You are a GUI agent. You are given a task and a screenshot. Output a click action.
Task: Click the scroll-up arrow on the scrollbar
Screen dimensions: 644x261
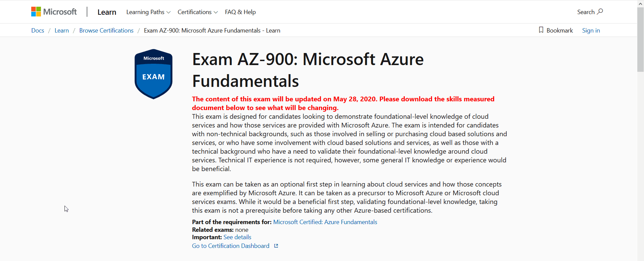click(640, 3)
